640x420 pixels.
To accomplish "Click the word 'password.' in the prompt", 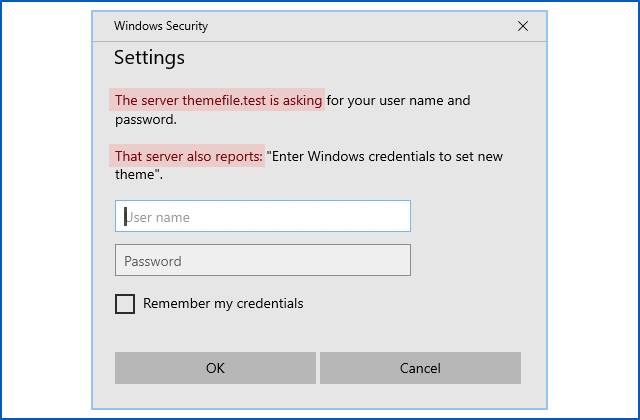I will (145, 119).
